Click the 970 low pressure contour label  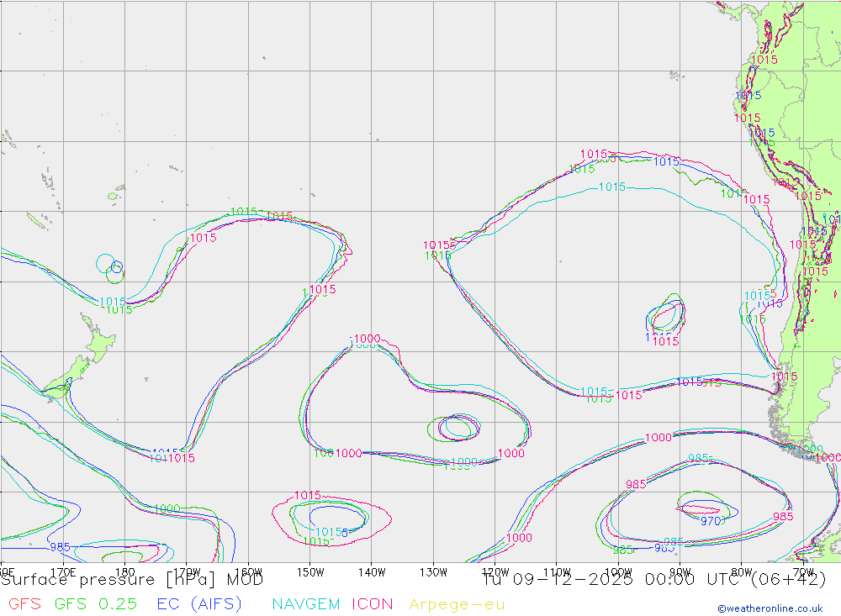point(711,521)
